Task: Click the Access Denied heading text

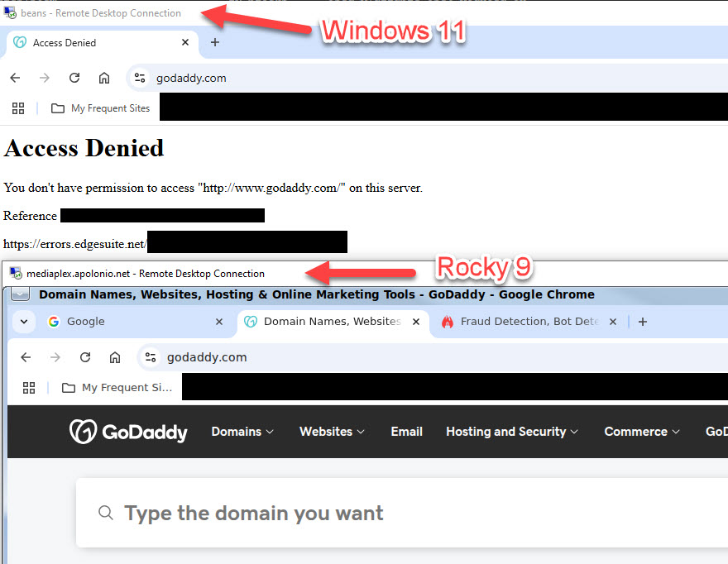Action: click(x=84, y=148)
